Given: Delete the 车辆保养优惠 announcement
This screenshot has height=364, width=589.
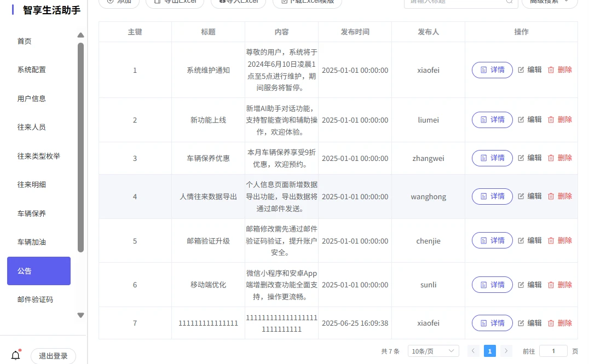Looking at the screenshot, I should click(559, 158).
